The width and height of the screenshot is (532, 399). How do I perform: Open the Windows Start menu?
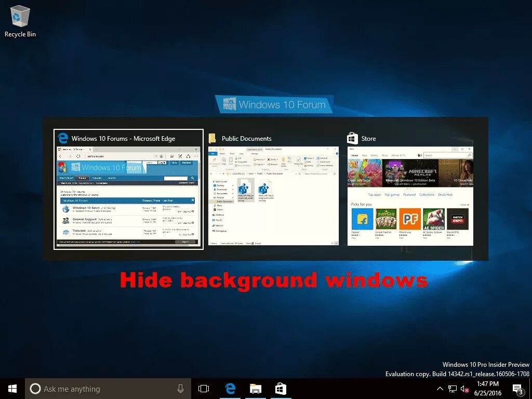point(12,389)
